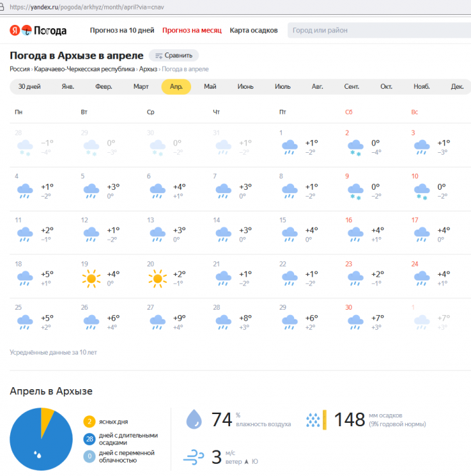This screenshot has width=471, height=476.
Task: Click the faded snow icon for March 28
Action: [x=25, y=148]
